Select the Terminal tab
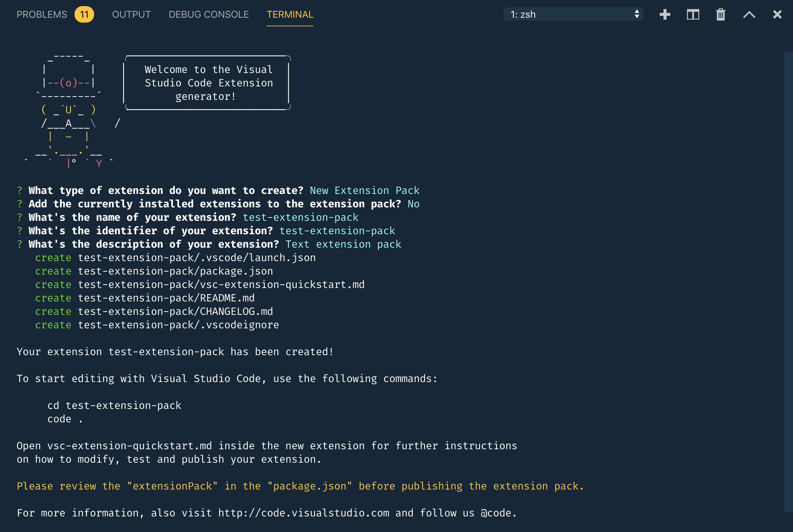This screenshot has height=532, width=793. tap(290, 15)
